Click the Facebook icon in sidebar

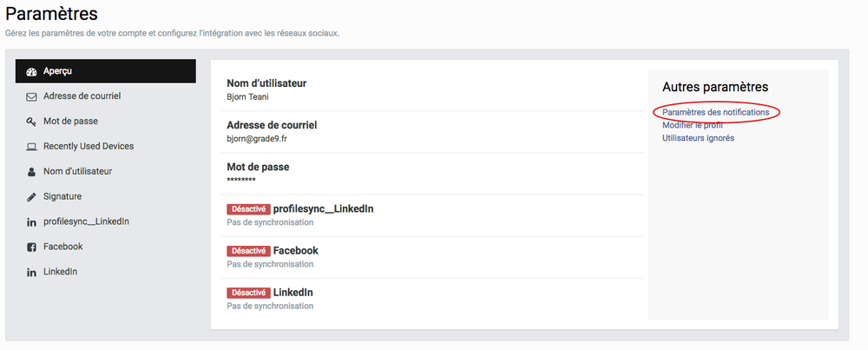coord(31,247)
